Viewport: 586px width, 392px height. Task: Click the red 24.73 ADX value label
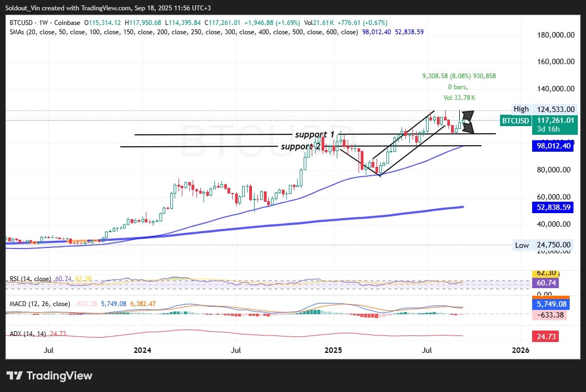pyautogui.click(x=546, y=338)
